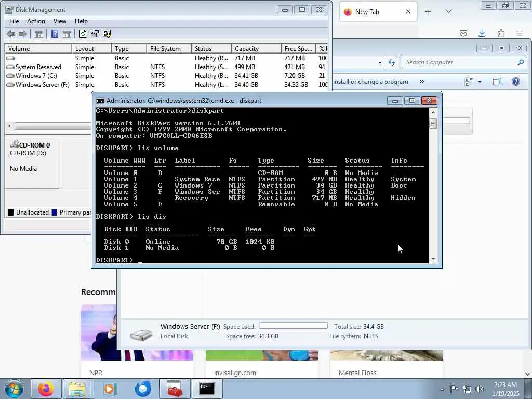The image size is (532, 399).
Task: Open the Explorer address bar history dropdown arrow
Action: tap(380, 62)
